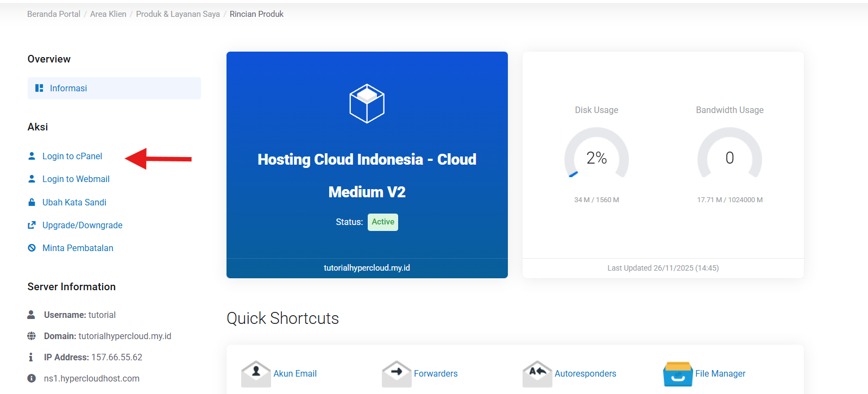Click the Informasi grid icon

pyautogui.click(x=39, y=88)
